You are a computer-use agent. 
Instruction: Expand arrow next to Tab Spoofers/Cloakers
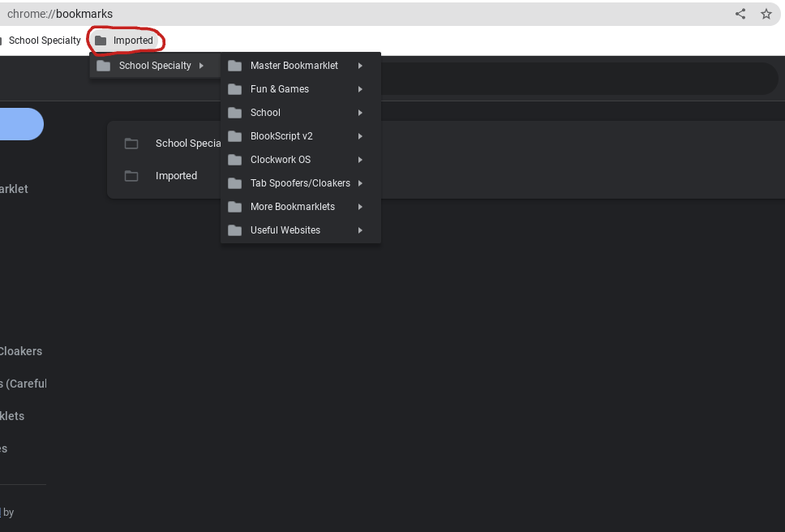(360, 183)
